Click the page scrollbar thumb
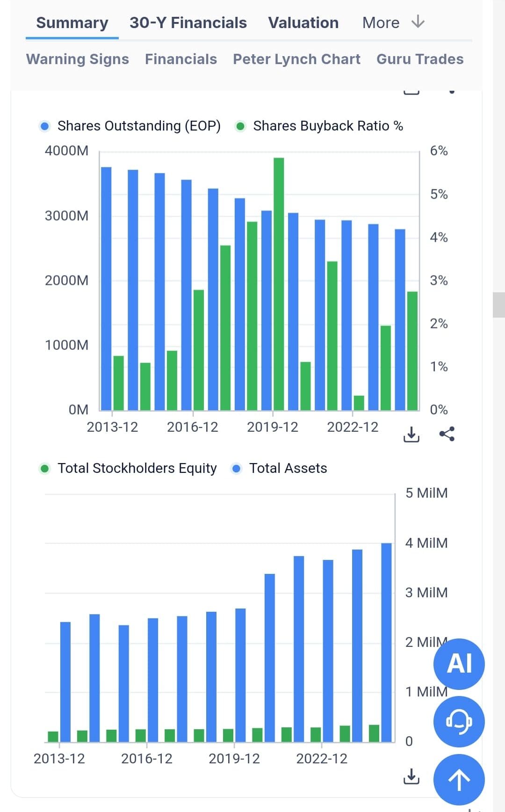Viewport: 505px width, 812px height. (x=499, y=305)
